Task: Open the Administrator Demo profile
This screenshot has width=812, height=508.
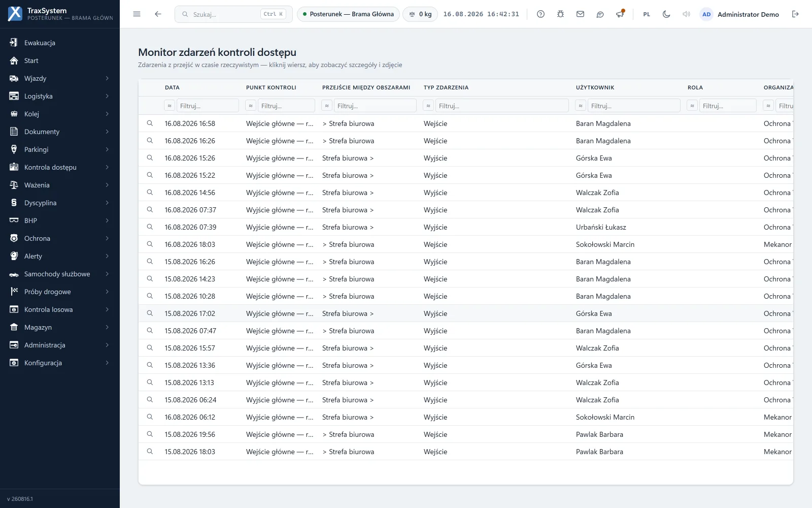Action: point(739,14)
